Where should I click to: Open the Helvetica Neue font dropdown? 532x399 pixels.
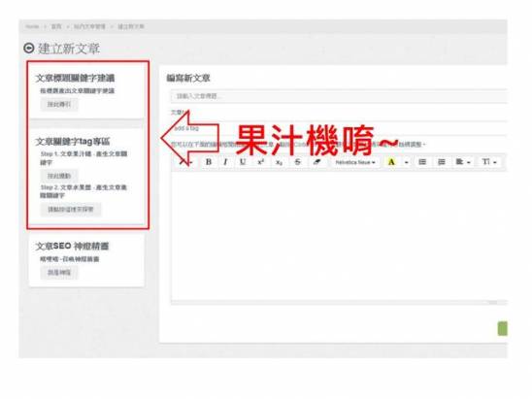coord(355,162)
